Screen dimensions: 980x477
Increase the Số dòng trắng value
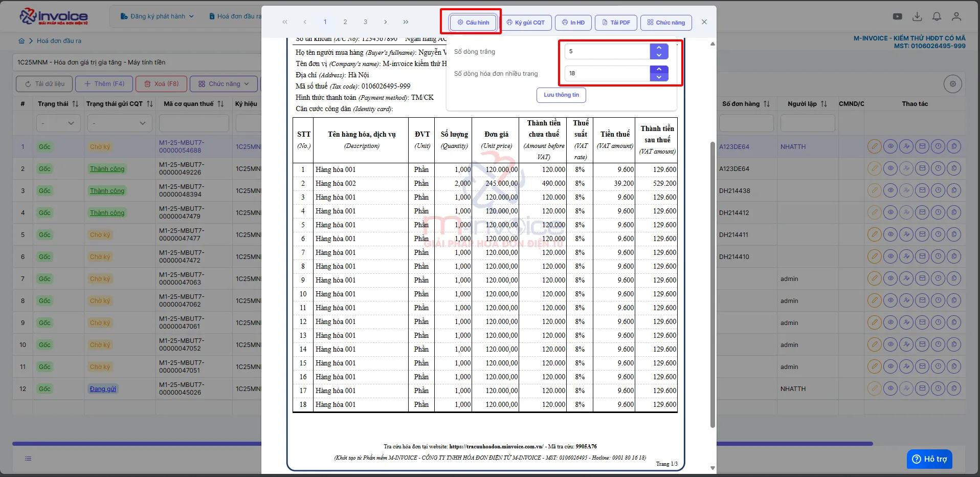click(659, 48)
